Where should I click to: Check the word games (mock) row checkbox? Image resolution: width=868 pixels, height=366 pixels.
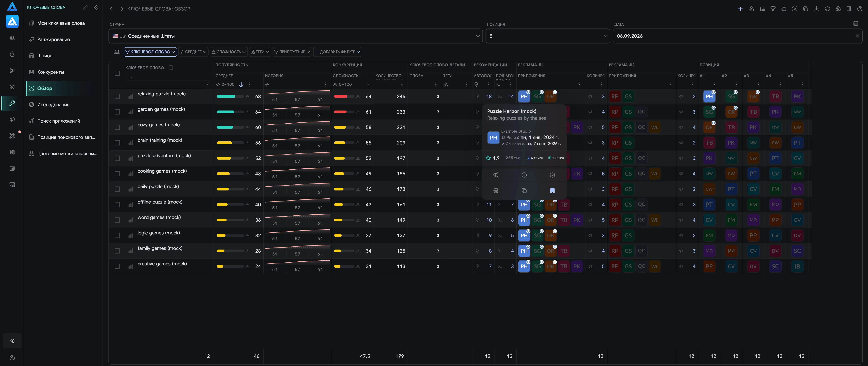(x=117, y=220)
